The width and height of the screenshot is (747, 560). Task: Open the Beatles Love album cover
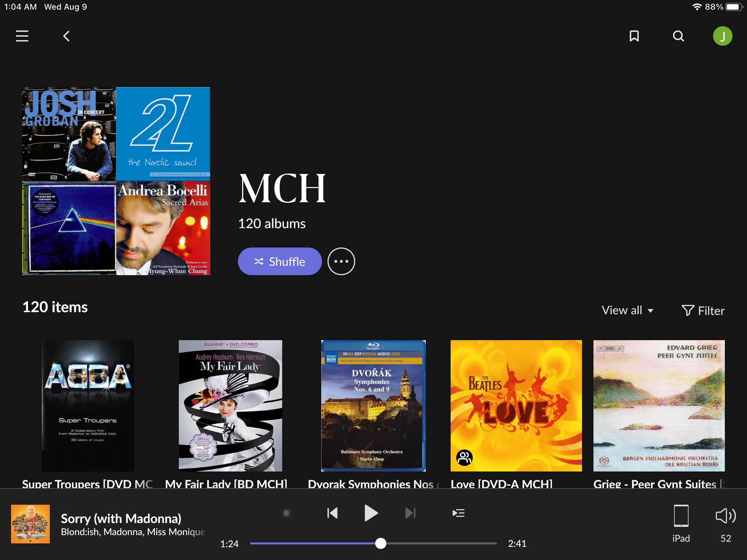point(516,405)
